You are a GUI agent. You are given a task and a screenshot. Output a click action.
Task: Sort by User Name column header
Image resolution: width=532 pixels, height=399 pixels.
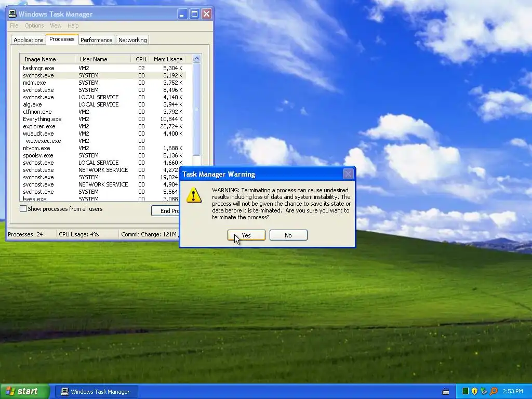[103, 59]
